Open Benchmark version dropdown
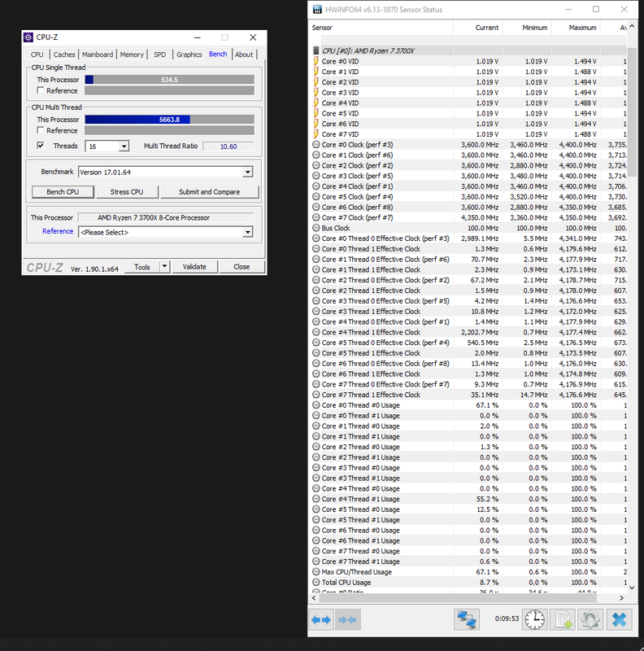This screenshot has width=644, height=651. tap(248, 172)
